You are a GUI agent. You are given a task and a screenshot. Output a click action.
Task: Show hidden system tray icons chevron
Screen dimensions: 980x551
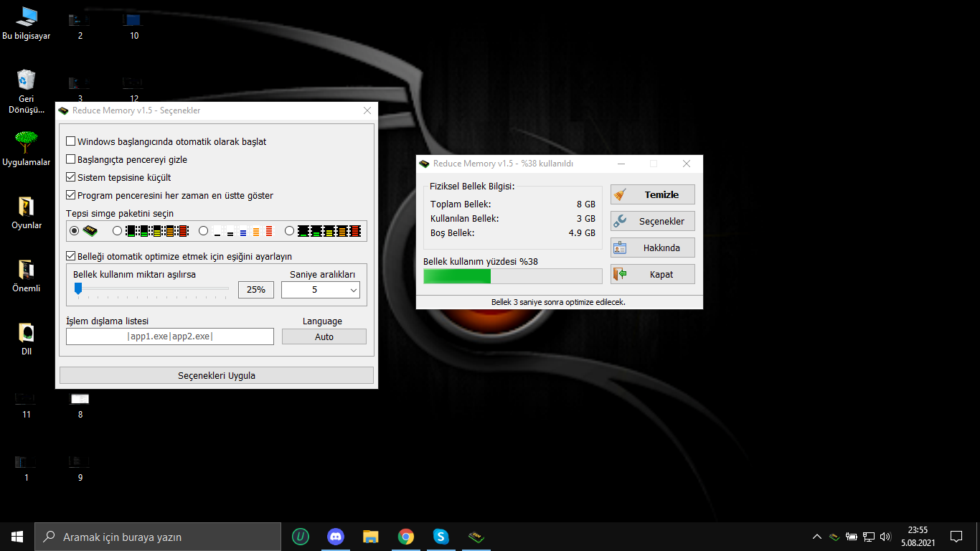click(816, 537)
